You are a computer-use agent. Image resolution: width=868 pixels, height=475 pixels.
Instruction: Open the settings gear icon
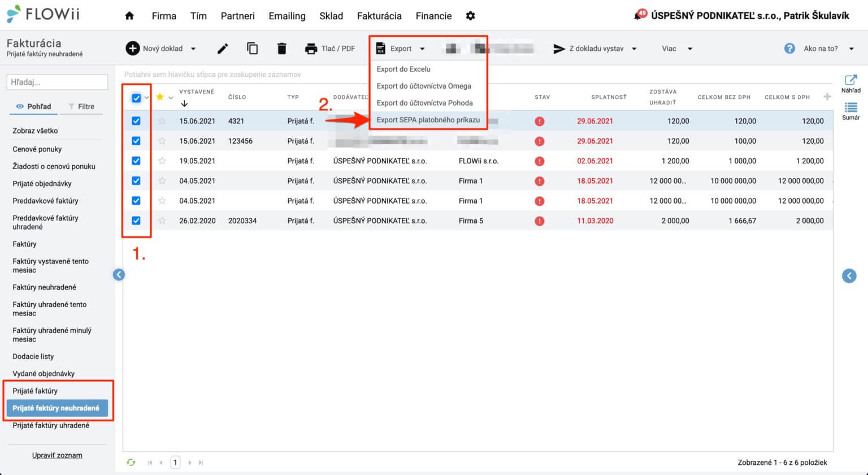[470, 16]
